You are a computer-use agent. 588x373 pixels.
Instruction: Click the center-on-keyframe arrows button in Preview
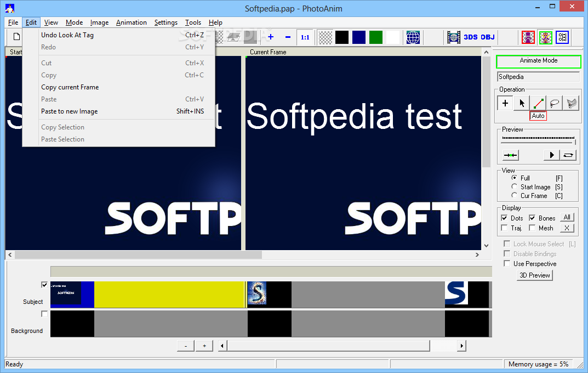tap(510, 155)
